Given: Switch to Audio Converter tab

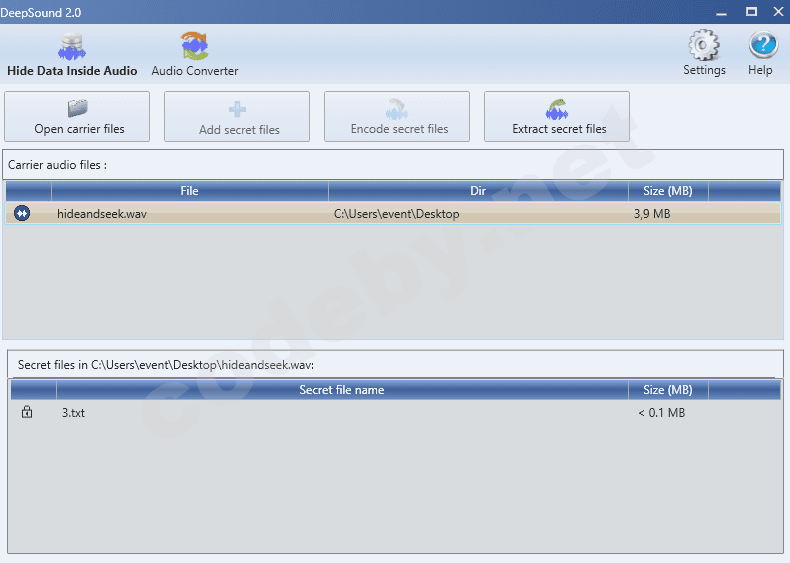Looking at the screenshot, I should (195, 54).
